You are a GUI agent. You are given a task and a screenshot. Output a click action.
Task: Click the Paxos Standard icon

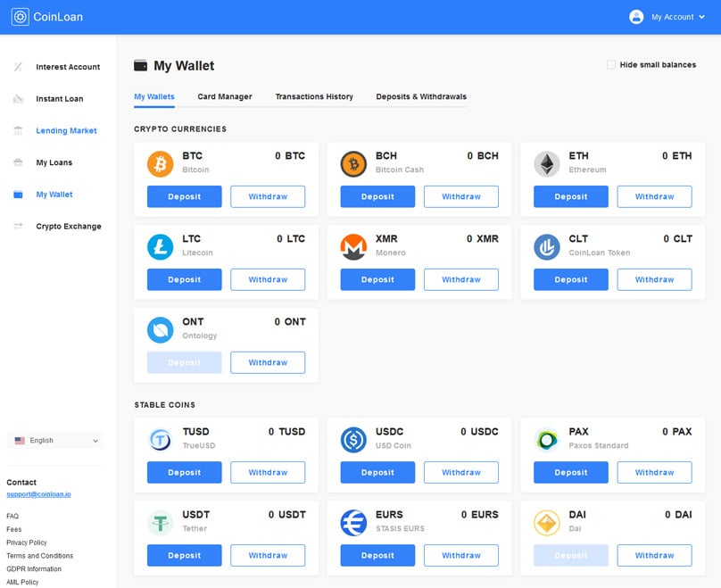[547, 440]
